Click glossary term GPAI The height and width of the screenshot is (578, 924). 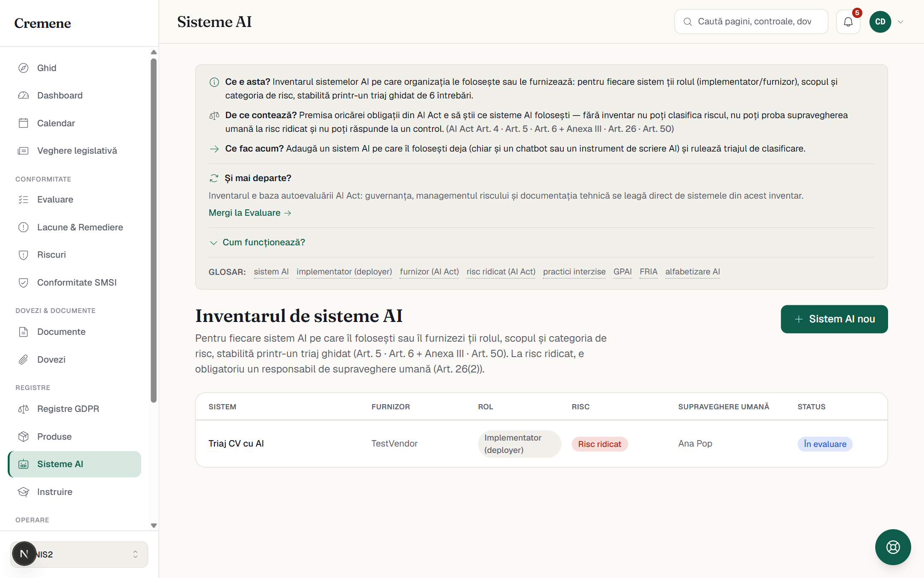[x=622, y=272]
